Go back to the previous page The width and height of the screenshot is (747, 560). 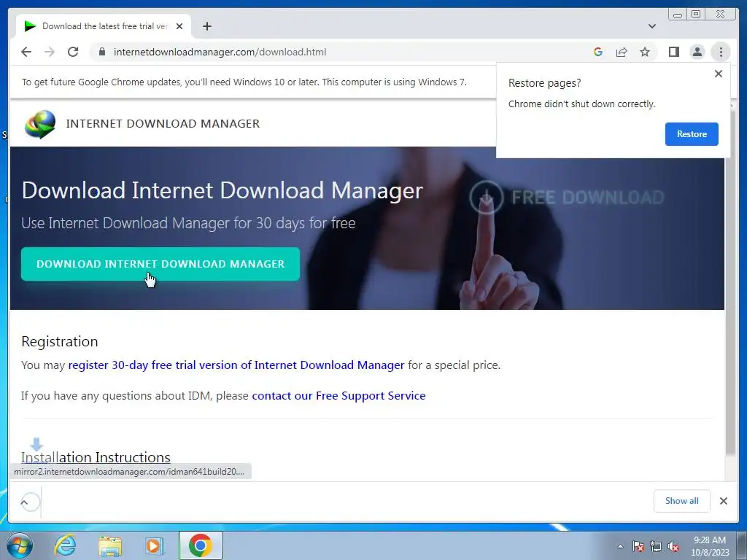click(x=26, y=52)
